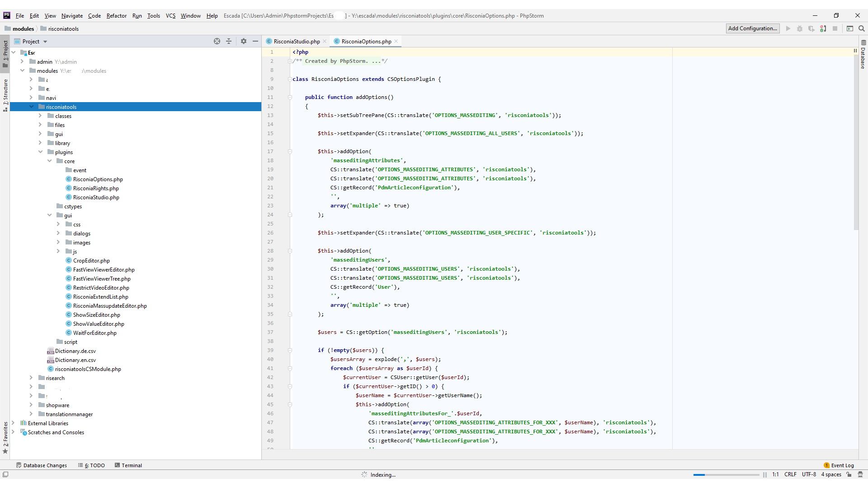
Task: Toggle tool window bars in bottom-left corner
Action: [x=5, y=474]
